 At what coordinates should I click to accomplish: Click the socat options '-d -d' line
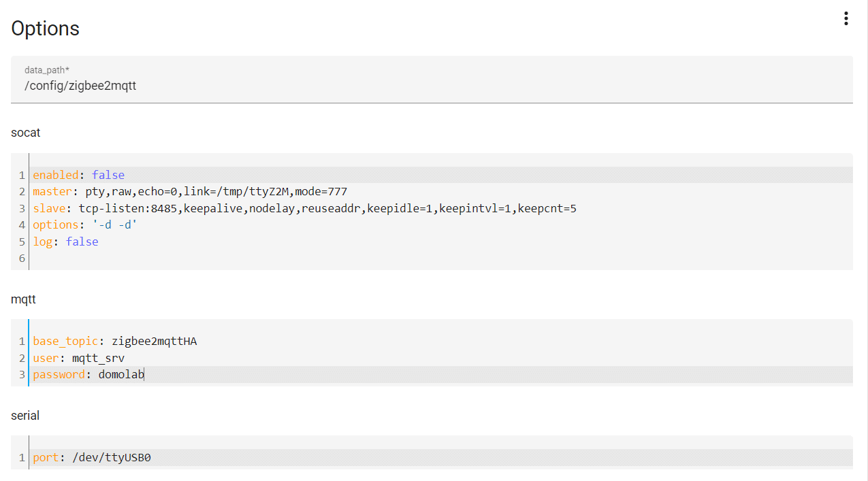pyautogui.click(x=443, y=225)
